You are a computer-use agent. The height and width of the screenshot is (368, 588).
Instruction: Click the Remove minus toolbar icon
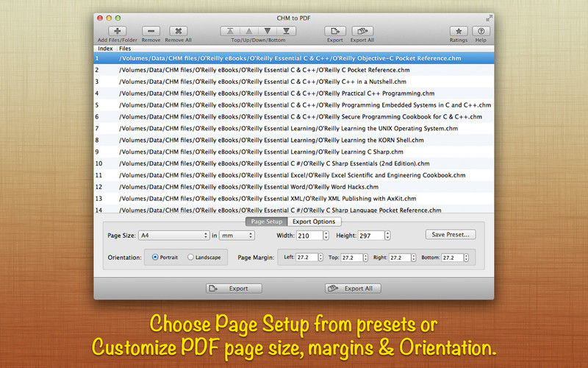point(151,31)
